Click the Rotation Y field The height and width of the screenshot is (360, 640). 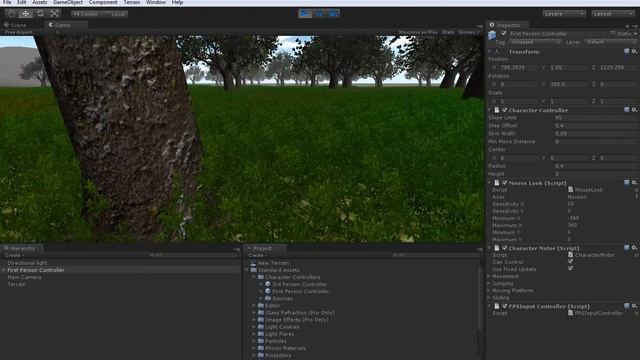[x=568, y=84]
